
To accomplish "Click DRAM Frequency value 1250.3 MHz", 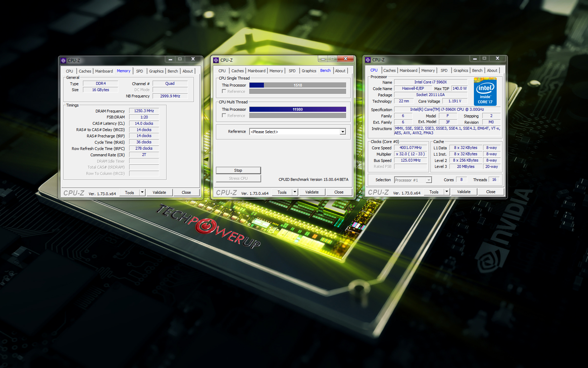I will coord(144,111).
